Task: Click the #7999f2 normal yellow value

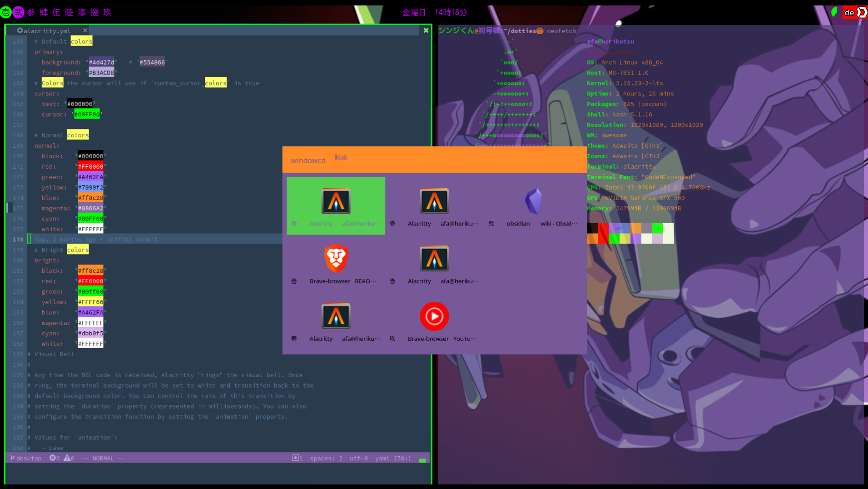Action: click(x=90, y=187)
